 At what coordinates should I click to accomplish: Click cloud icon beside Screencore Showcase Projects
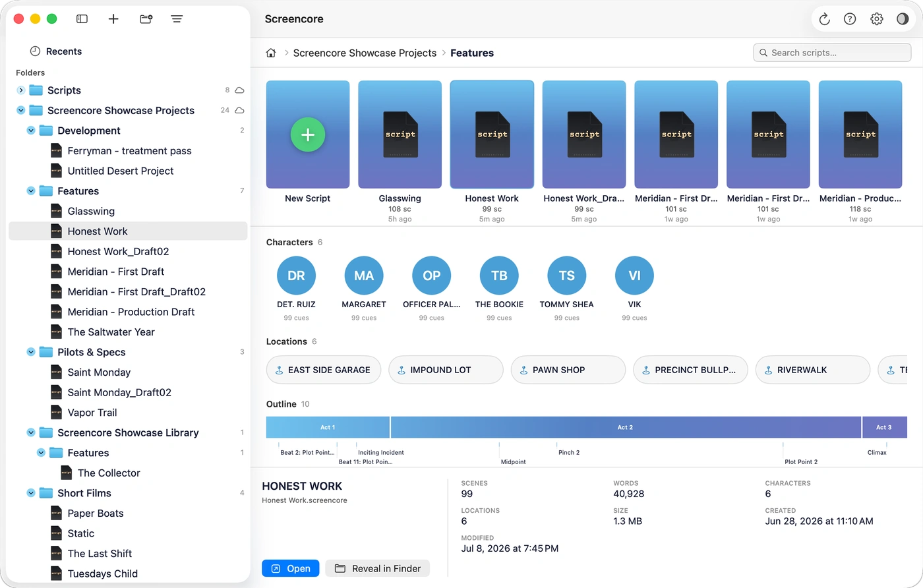(239, 110)
